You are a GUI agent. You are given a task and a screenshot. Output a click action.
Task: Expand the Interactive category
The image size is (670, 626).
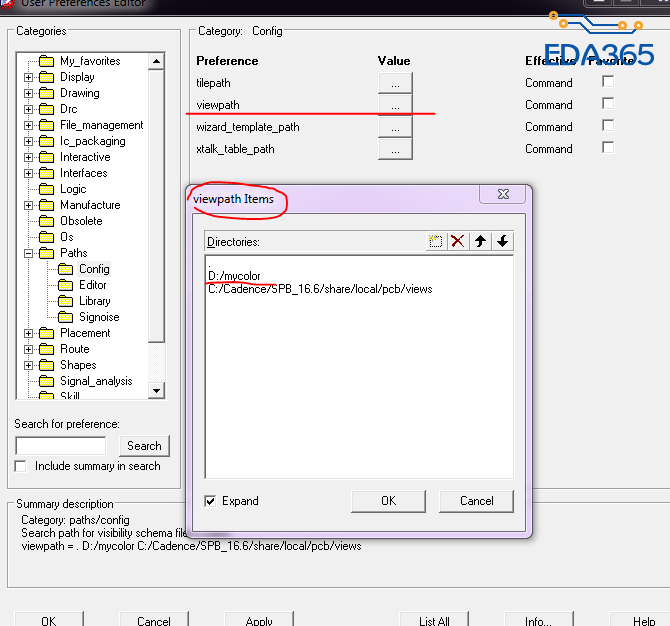click(28, 157)
